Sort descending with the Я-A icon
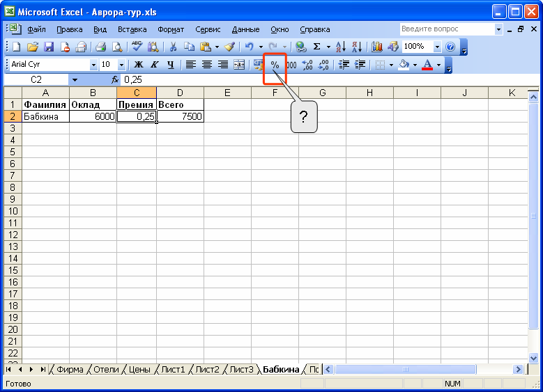 click(357, 47)
